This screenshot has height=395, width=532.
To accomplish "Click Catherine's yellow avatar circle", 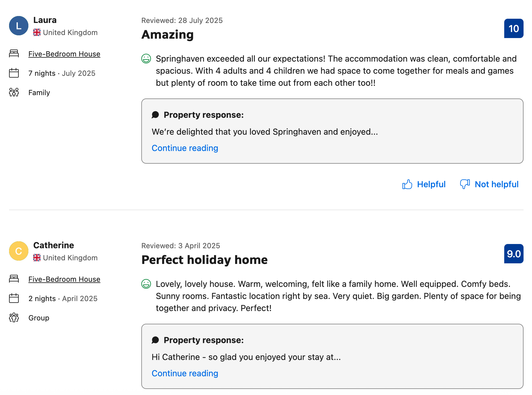I will (19, 251).
